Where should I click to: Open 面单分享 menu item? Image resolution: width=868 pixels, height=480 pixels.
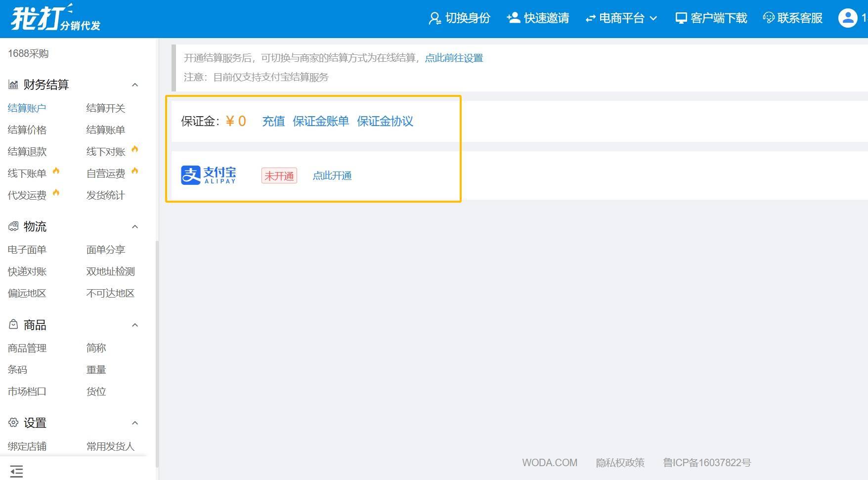(x=106, y=250)
